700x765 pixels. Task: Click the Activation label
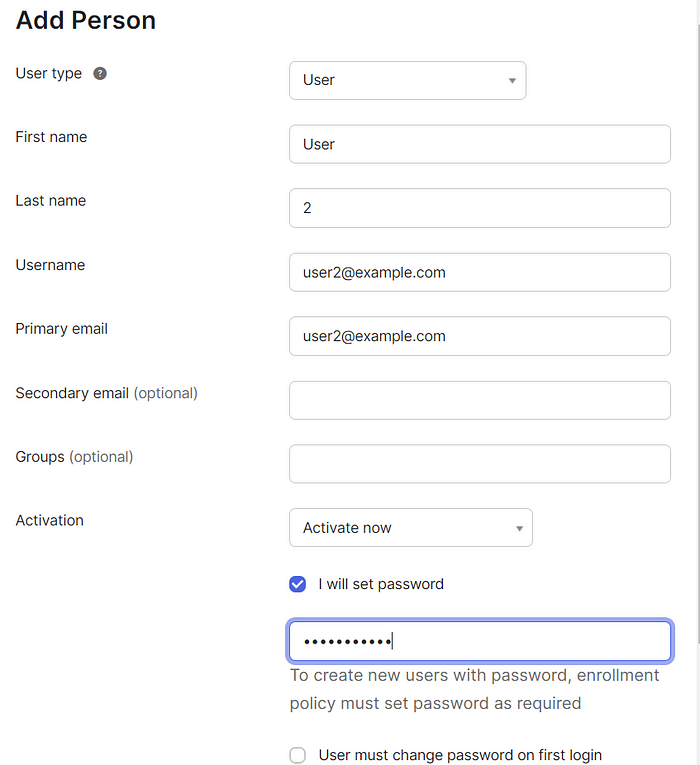click(50, 521)
